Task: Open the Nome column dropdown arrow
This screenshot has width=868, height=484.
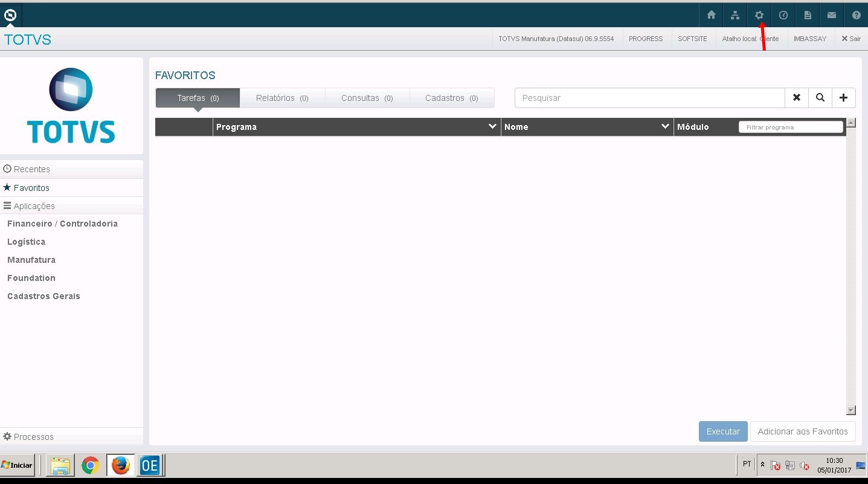Action: 665,126
